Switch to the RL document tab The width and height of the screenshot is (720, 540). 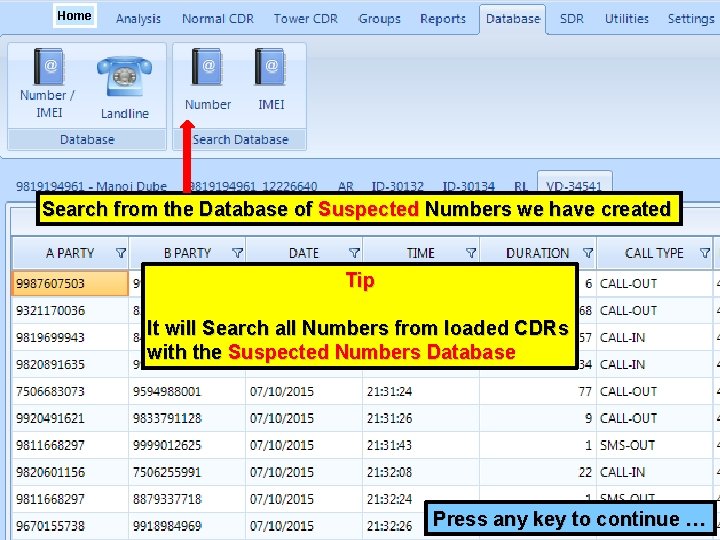521,186
